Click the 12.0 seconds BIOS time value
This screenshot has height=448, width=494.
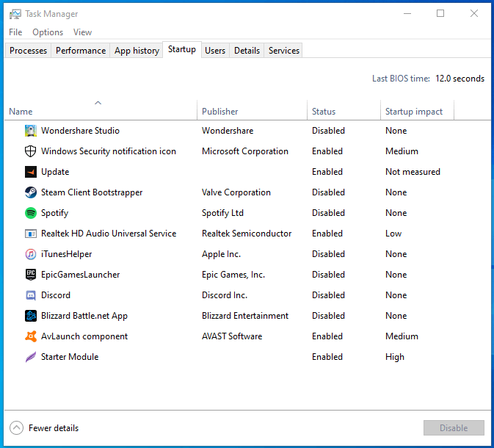click(x=460, y=79)
